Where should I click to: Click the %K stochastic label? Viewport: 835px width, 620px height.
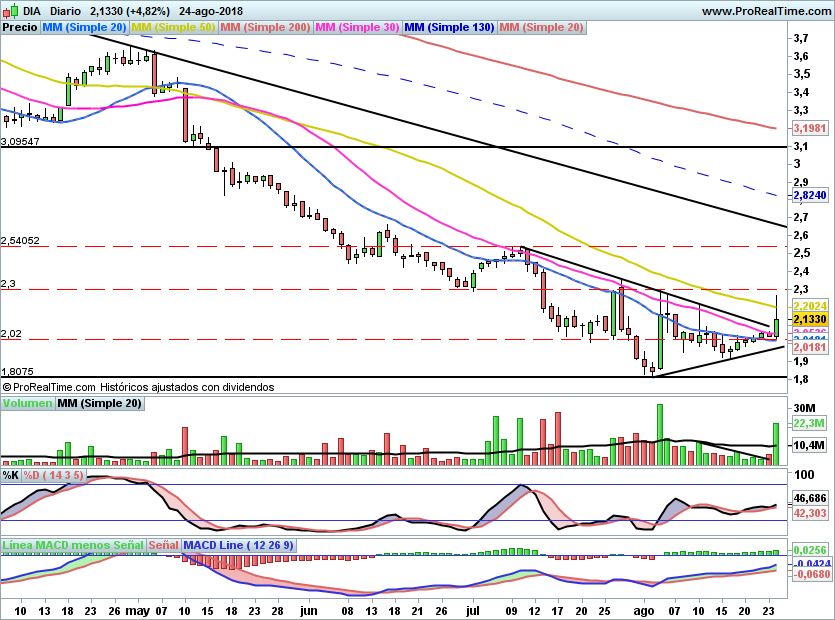[x=11, y=475]
